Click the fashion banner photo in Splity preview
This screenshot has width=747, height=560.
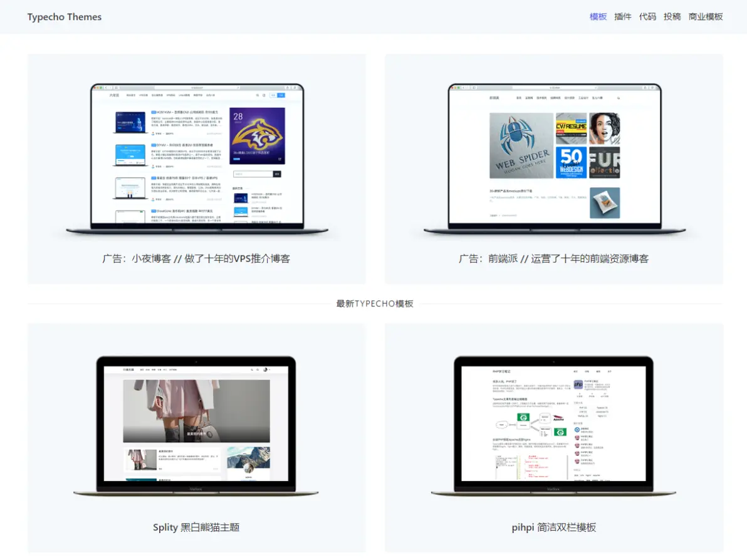pyautogui.click(x=196, y=411)
